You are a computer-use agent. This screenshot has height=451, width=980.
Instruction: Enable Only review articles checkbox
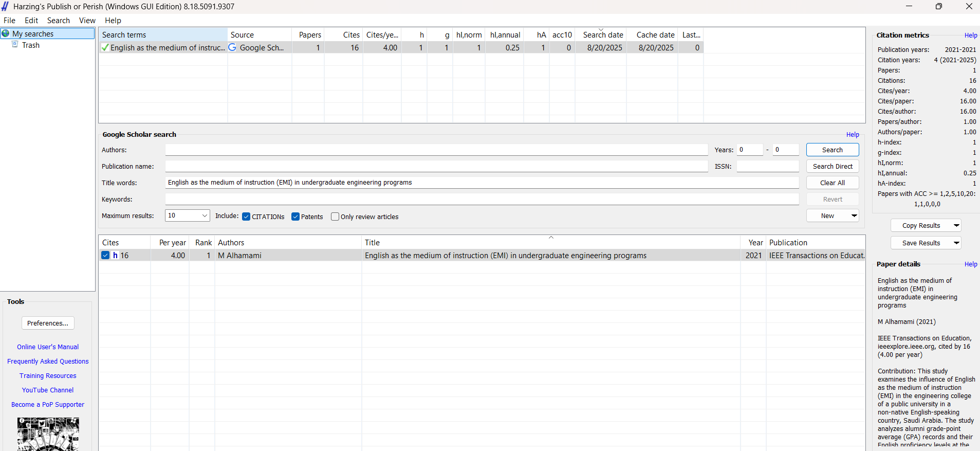click(x=335, y=217)
